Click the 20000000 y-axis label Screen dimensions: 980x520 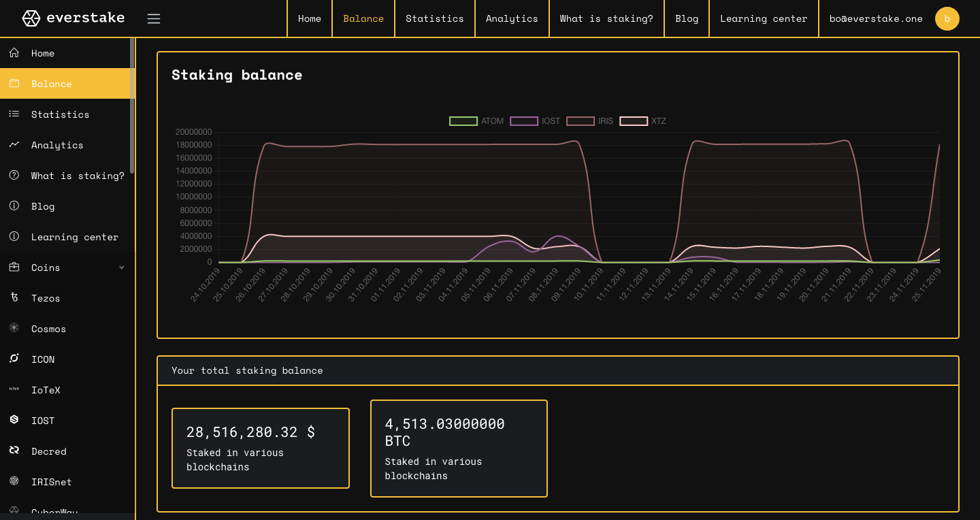[x=193, y=132]
